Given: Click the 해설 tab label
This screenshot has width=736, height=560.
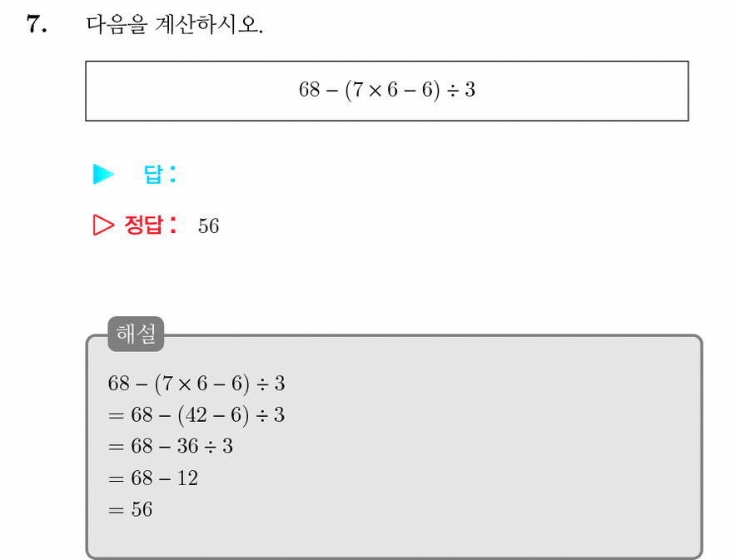Looking at the screenshot, I should pos(136,334).
